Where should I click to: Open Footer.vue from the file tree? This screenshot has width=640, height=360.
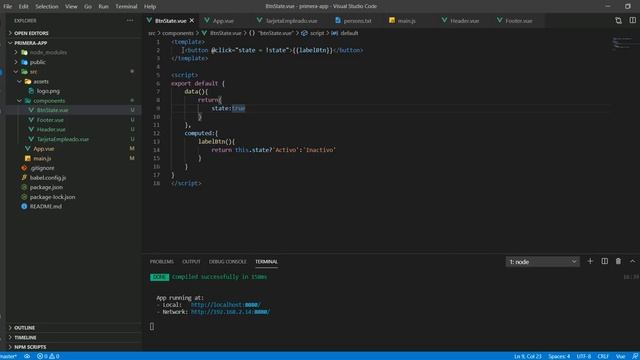coord(50,120)
